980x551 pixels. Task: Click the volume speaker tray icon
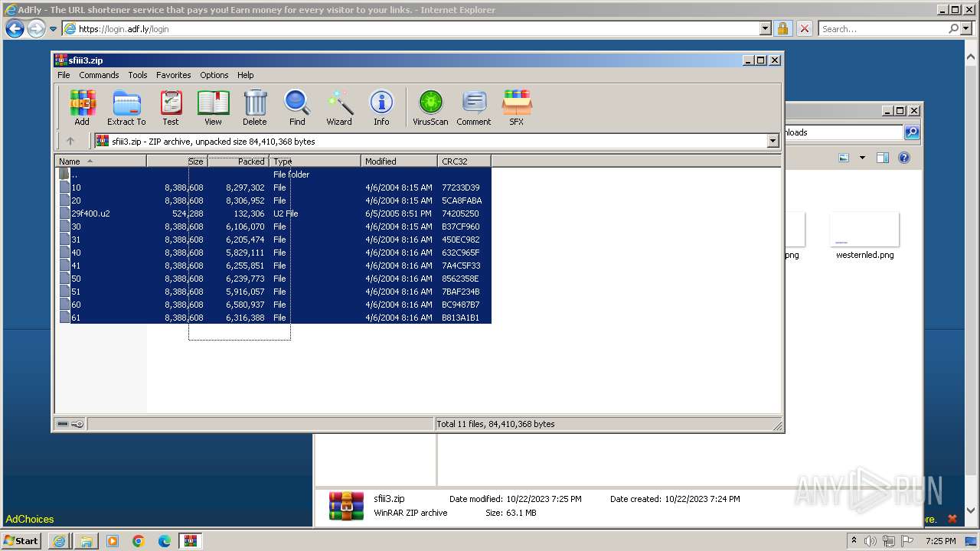pos(871,541)
